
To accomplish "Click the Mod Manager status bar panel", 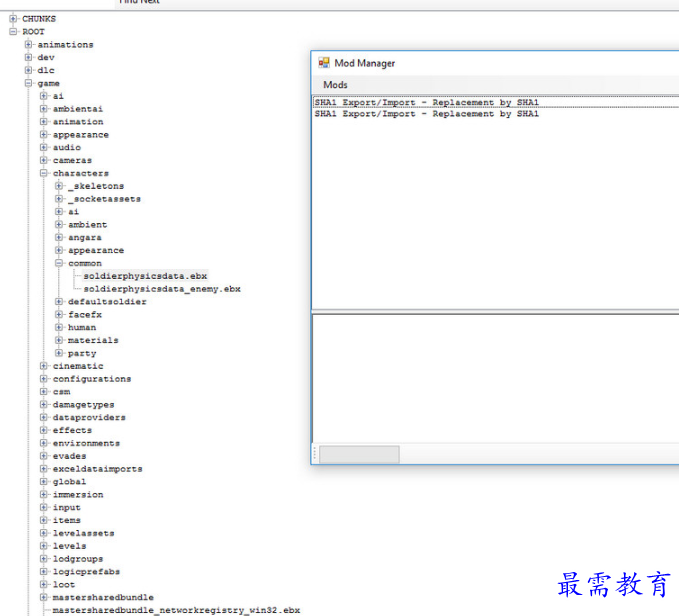I will (x=359, y=455).
